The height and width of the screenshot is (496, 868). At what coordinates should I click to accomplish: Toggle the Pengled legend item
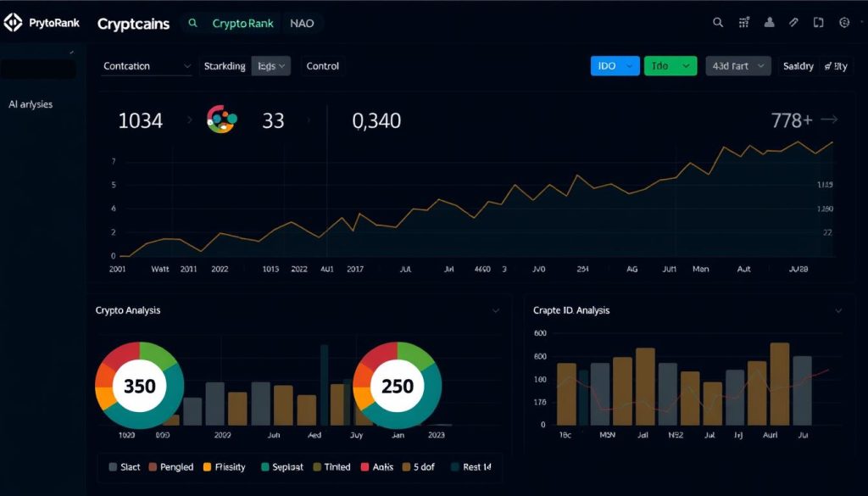pyautogui.click(x=171, y=466)
